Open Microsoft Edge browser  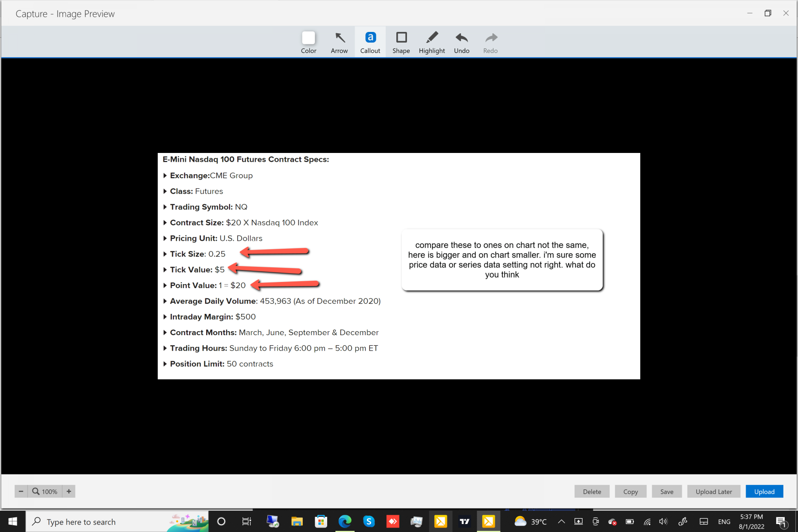[345, 521]
